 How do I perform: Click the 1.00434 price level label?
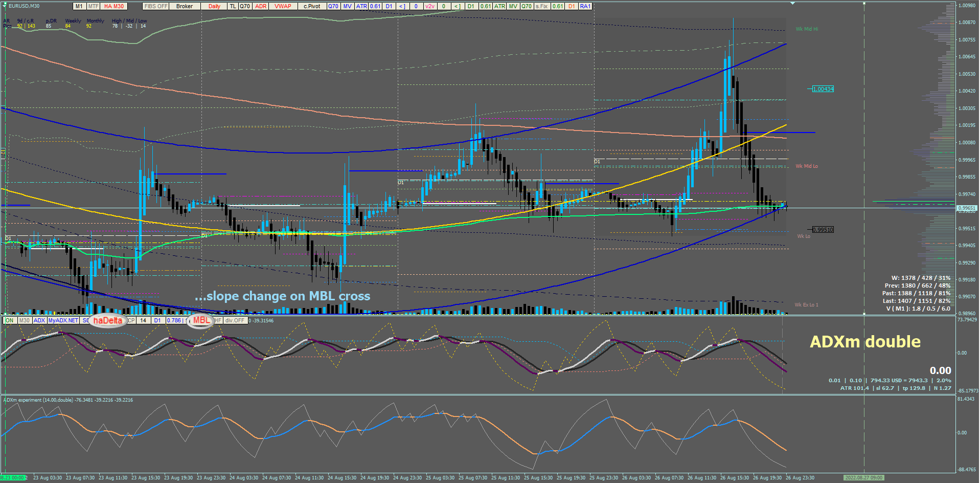point(823,89)
